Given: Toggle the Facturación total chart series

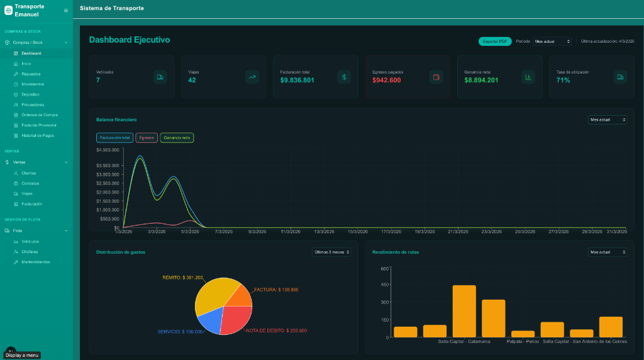Looking at the screenshot, I should click(114, 137).
